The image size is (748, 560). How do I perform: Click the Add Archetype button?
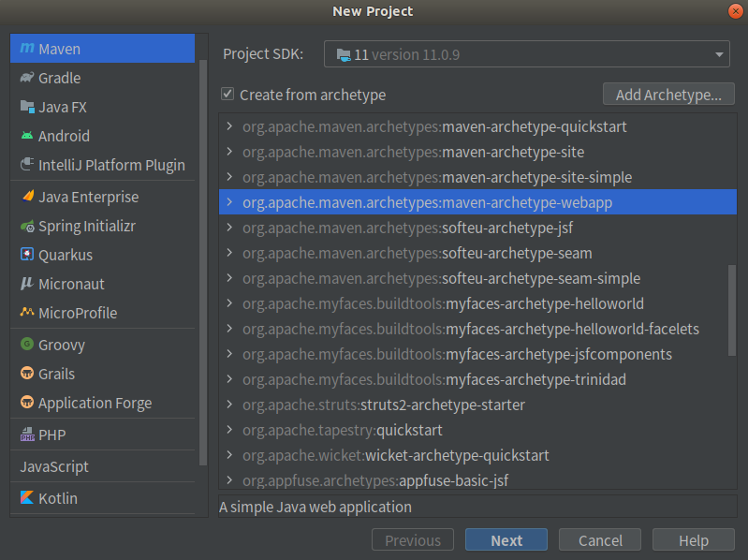(x=668, y=94)
